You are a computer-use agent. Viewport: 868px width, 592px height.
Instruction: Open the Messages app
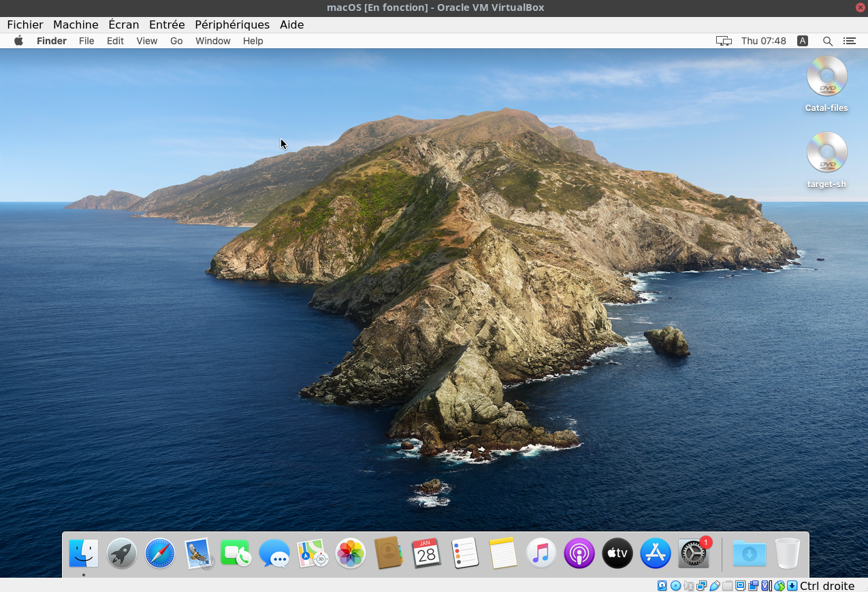point(274,553)
